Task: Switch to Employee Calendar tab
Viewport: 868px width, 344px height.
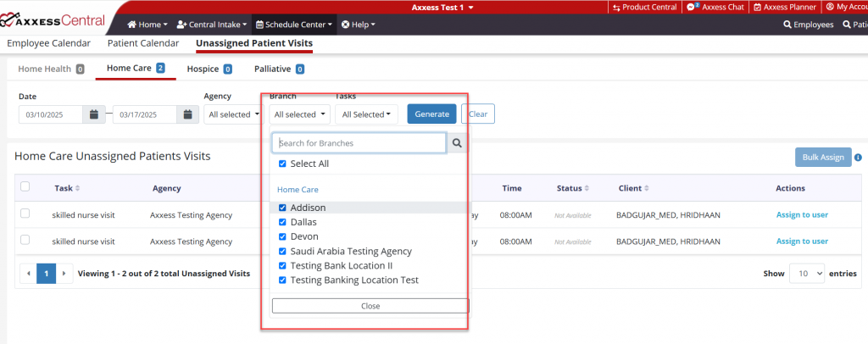Action: pos(48,43)
